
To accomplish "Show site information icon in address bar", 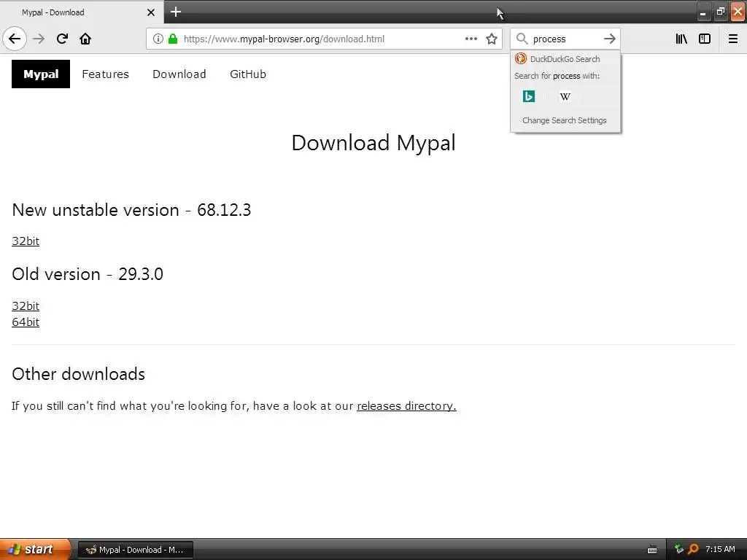I will click(x=158, y=39).
